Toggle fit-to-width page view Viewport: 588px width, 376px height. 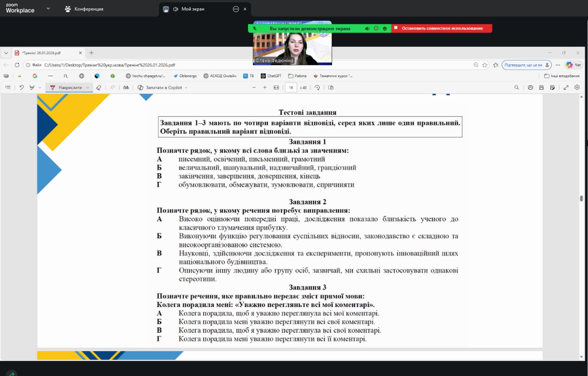click(276, 87)
